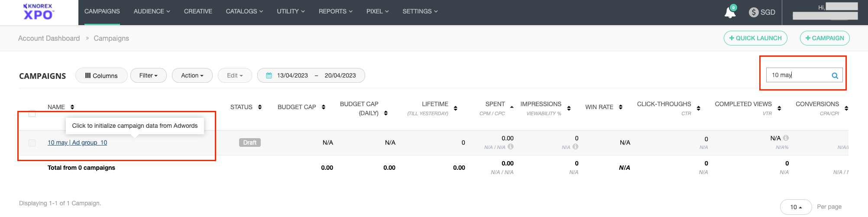
Task: Click info icon beside Spent N/A value
Action: click(x=511, y=147)
